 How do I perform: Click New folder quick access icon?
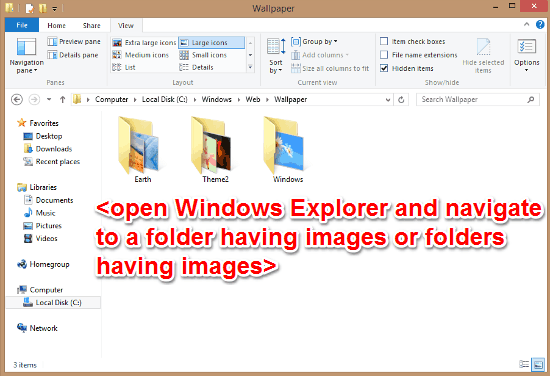click(x=42, y=8)
